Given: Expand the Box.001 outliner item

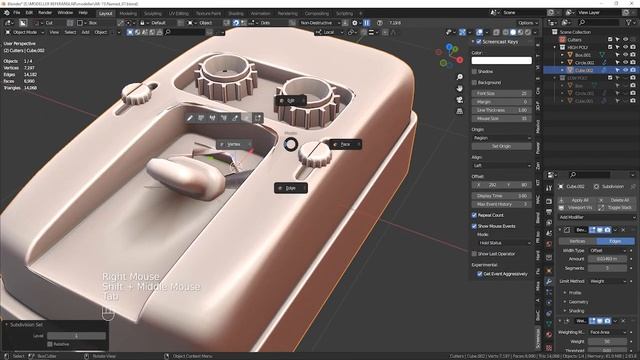Looking at the screenshot, I should [562, 55].
